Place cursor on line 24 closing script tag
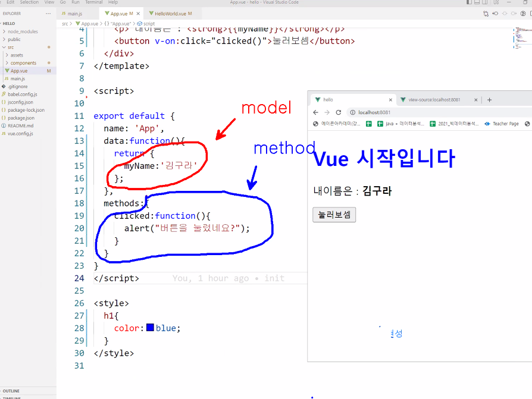This screenshot has width=532, height=399. tap(117, 278)
